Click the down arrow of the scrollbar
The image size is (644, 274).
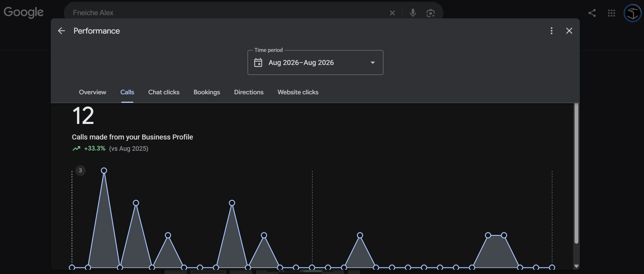tap(576, 266)
